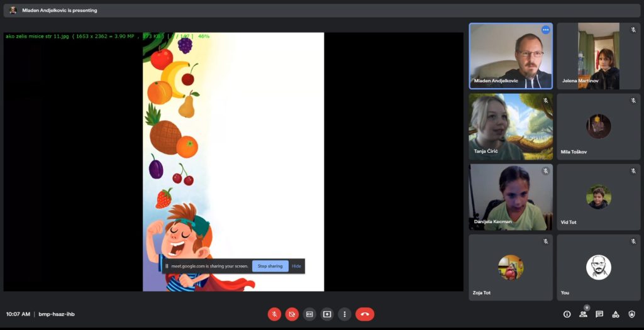Open the activities panel
644x330 pixels.
coord(615,314)
